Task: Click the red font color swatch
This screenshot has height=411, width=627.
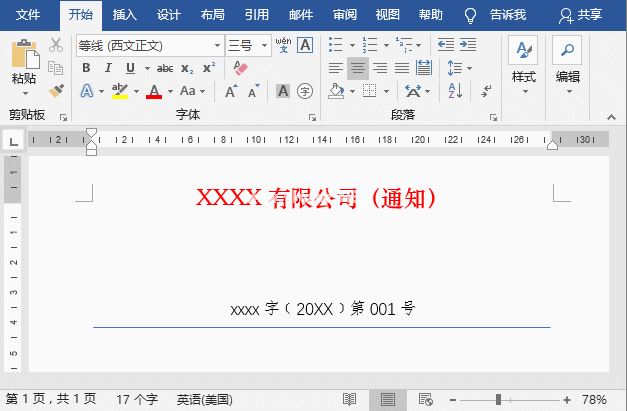Action: tap(153, 91)
